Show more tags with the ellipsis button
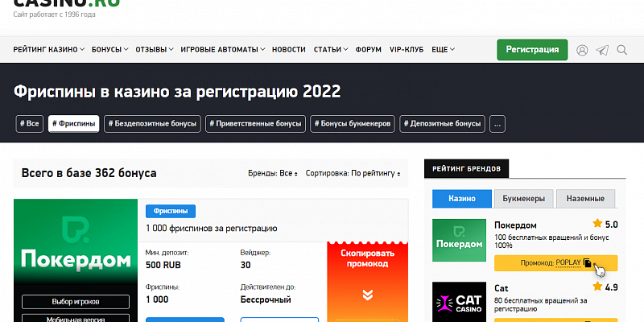 pyautogui.click(x=497, y=124)
